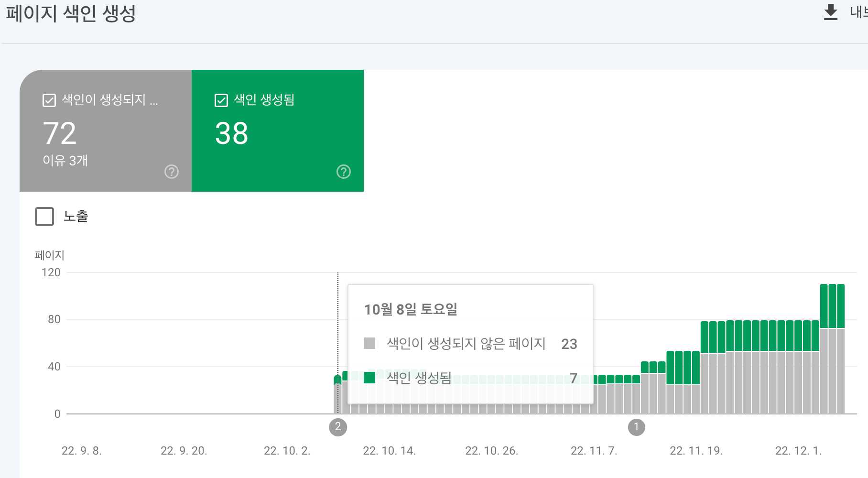Screen dimensions: 868x478
Task: Click the 22. 11. 19. axis date label
Action: coord(696,451)
